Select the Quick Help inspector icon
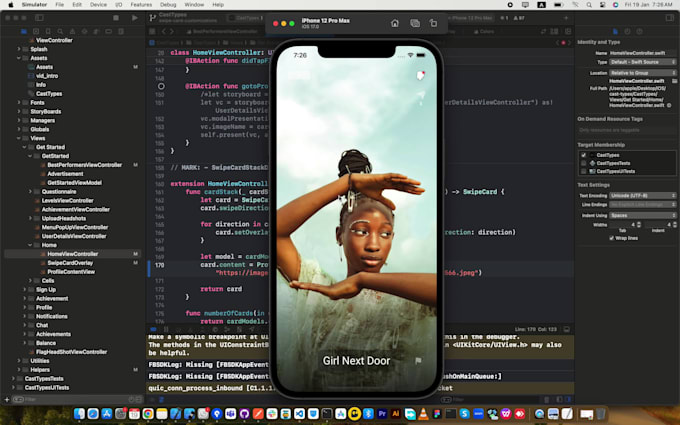680x425 pixels. (x=639, y=31)
